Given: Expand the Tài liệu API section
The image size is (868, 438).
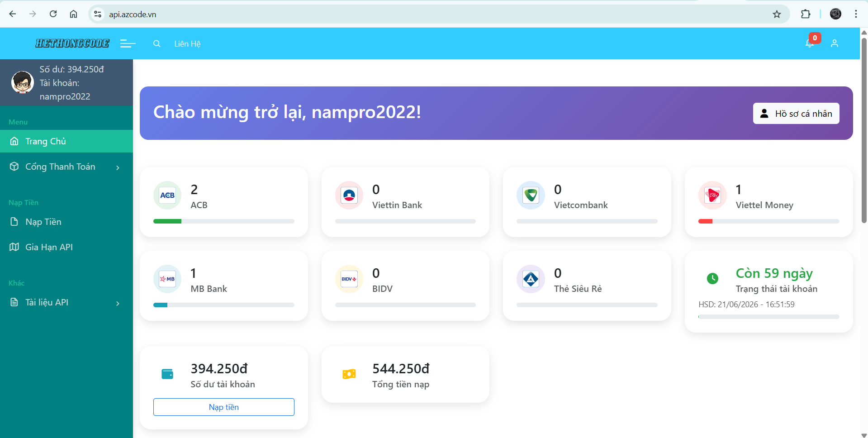Looking at the screenshot, I should (x=66, y=302).
